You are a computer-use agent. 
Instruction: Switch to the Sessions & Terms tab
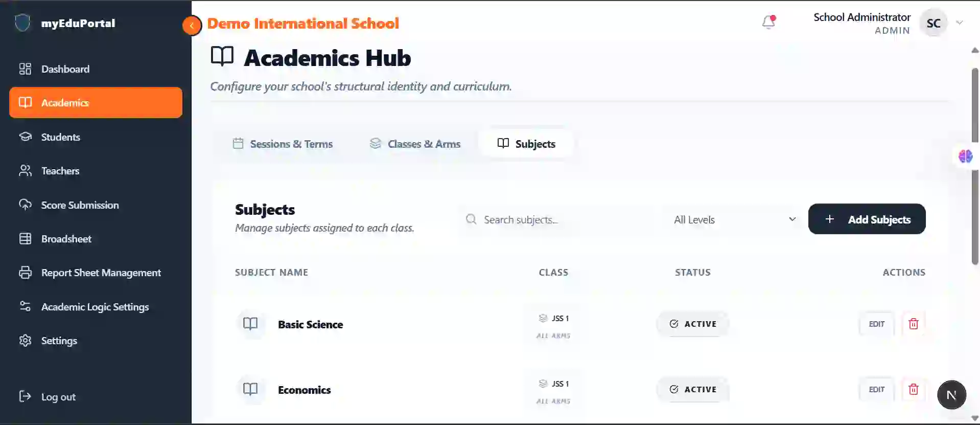pyautogui.click(x=283, y=144)
